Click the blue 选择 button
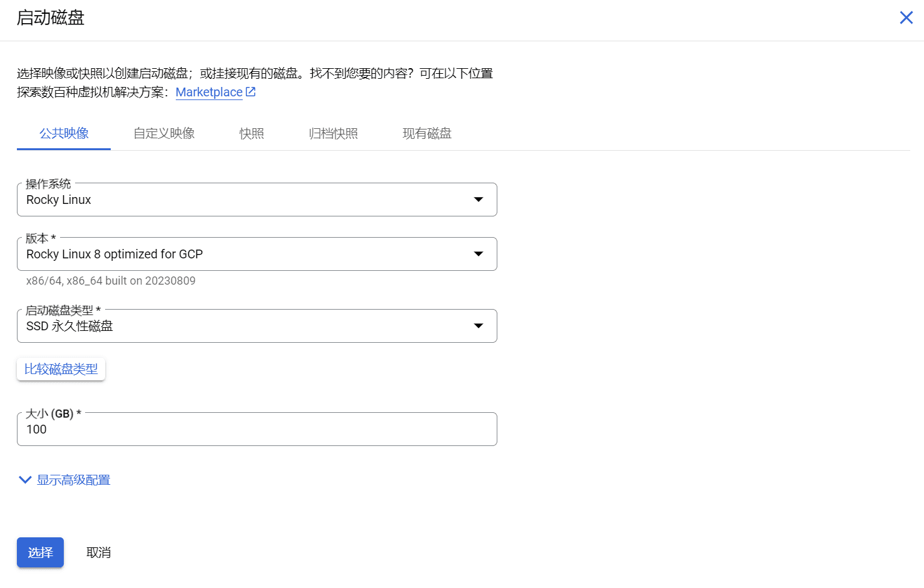Screen dimensions: 924x588 (40, 552)
